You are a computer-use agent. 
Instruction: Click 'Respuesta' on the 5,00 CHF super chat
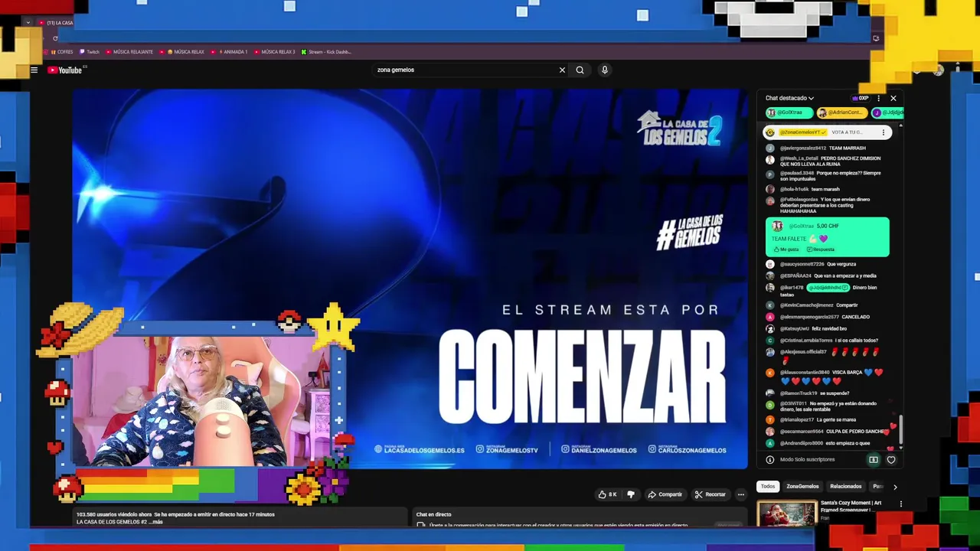point(821,249)
